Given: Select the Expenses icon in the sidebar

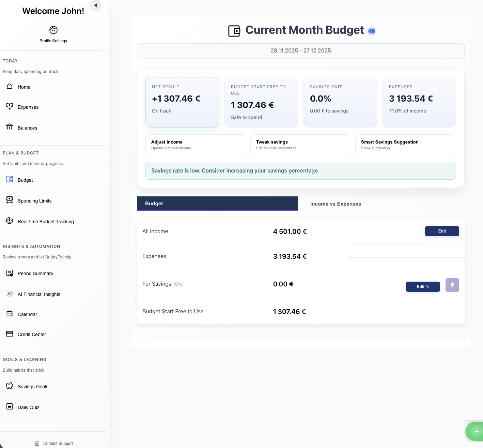Looking at the screenshot, I should (9, 107).
